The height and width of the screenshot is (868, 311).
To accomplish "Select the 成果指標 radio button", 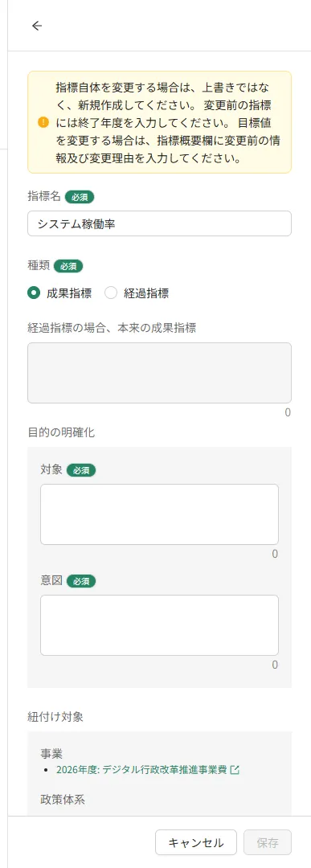I will tap(34, 293).
